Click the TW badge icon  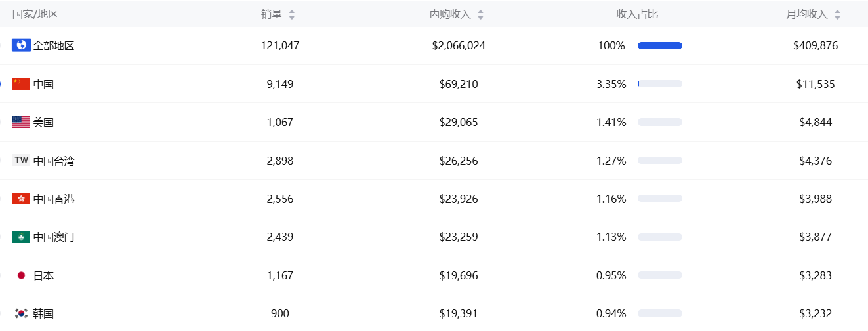point(21,160)
